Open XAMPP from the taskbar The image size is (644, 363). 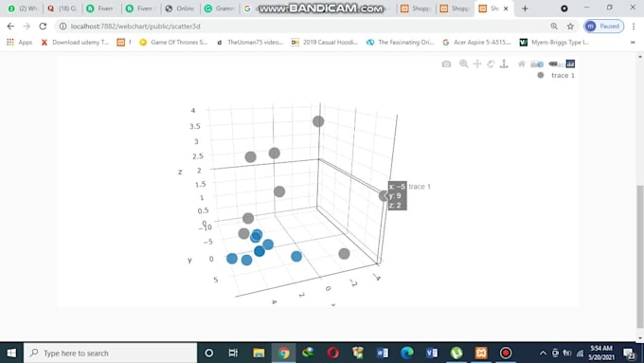[481, 353]
